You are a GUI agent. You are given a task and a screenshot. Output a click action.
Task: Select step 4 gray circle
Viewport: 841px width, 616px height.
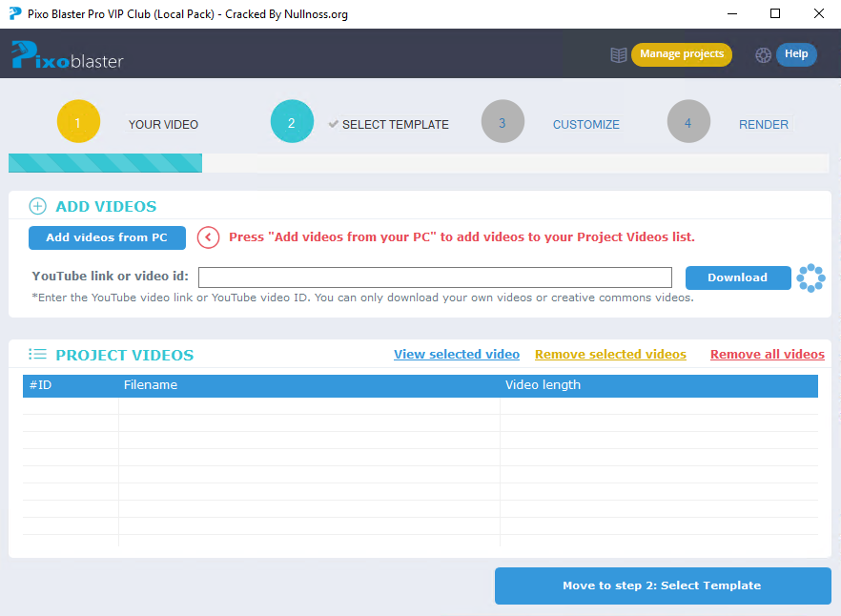coord(688,121)
